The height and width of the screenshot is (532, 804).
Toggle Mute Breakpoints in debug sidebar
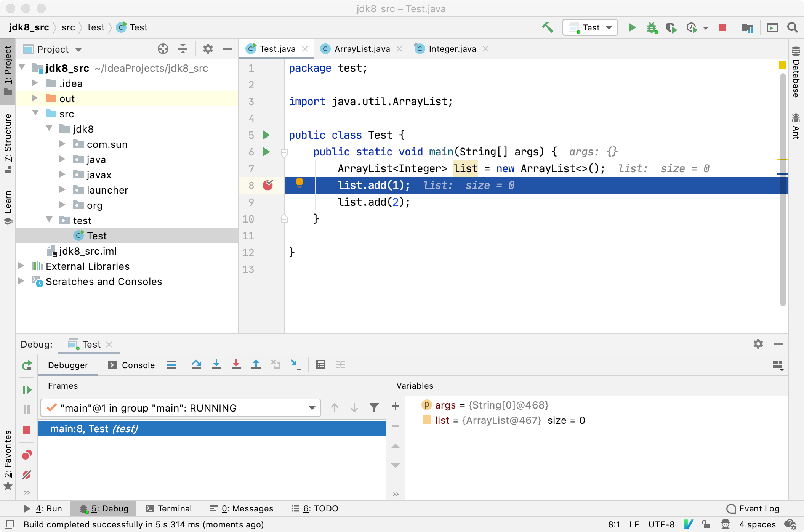27,475
